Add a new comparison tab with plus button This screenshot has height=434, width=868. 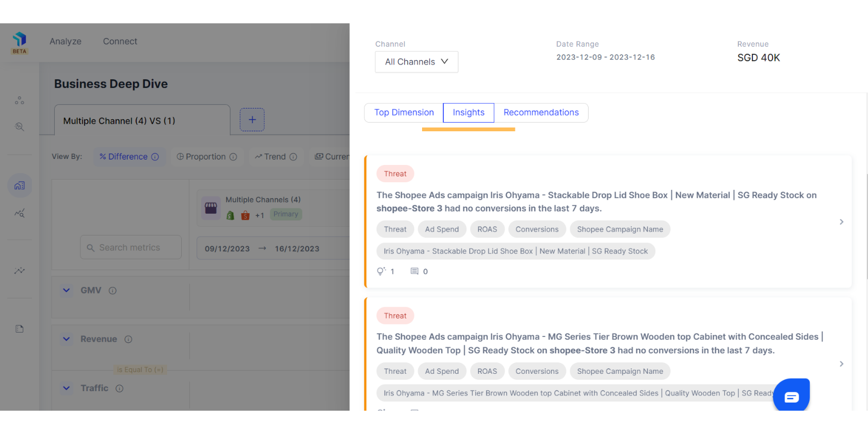pos(252,119)
